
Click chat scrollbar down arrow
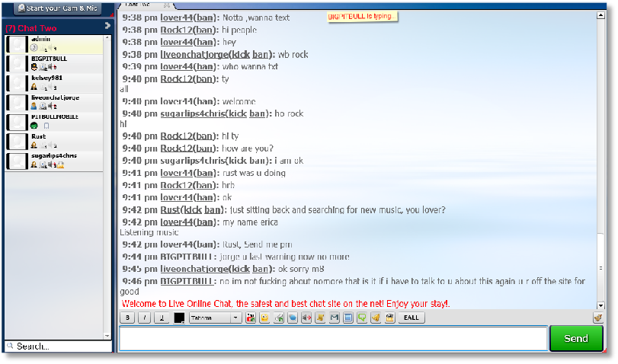coord(600,305)
